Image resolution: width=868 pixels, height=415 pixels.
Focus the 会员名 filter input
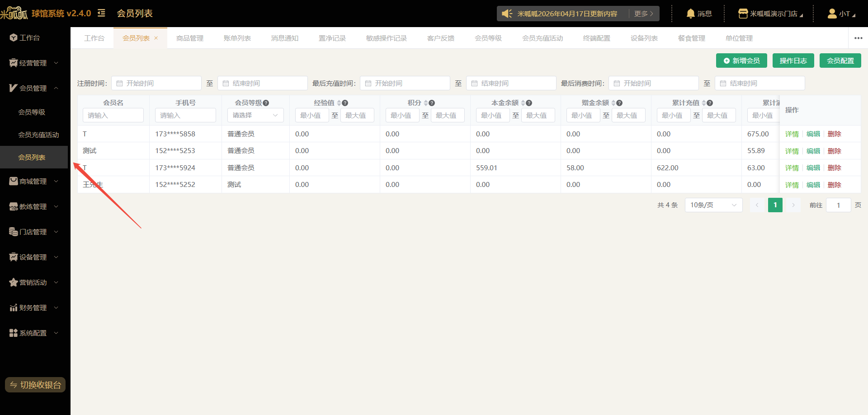click(113, 115)
